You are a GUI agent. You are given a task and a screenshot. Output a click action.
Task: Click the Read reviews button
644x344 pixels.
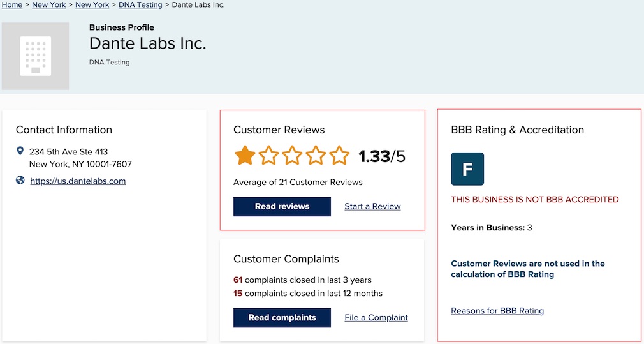(282, 206)
